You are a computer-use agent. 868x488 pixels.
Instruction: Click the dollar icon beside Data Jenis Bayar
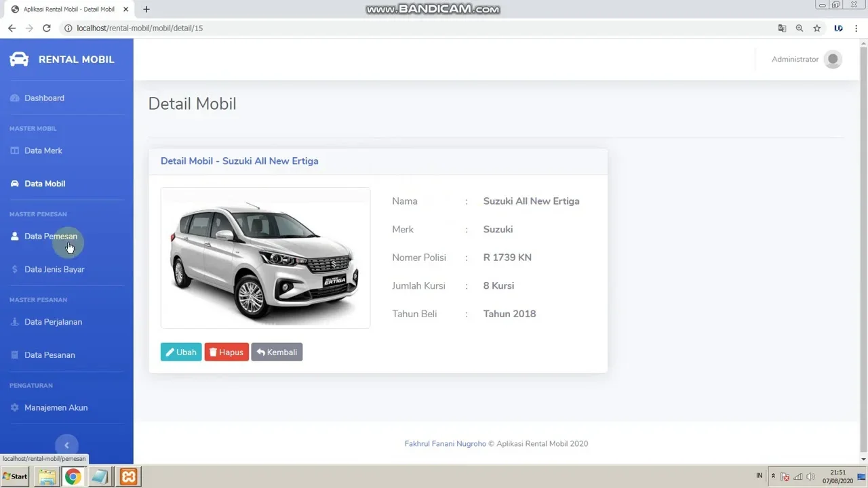click(15, 269)
